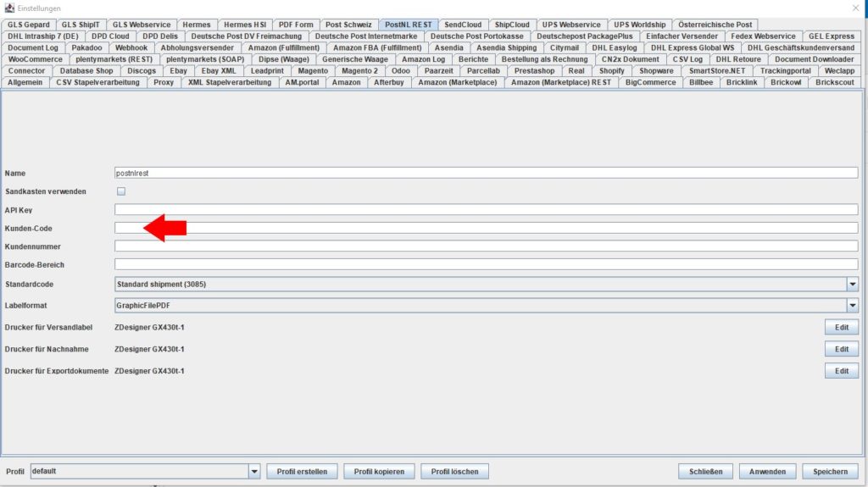Click the Schließen button
Screen dimensions: 868x487
[706, 472]
